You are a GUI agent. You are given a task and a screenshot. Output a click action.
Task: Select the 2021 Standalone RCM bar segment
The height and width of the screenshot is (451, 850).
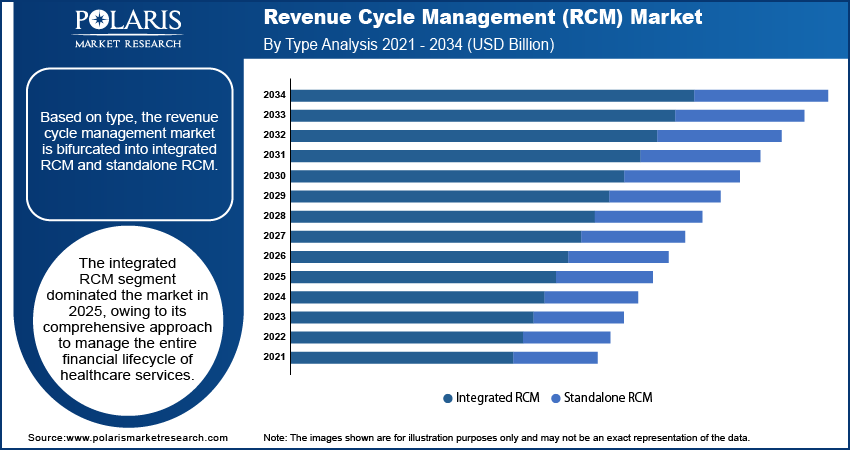pos(555,357)
